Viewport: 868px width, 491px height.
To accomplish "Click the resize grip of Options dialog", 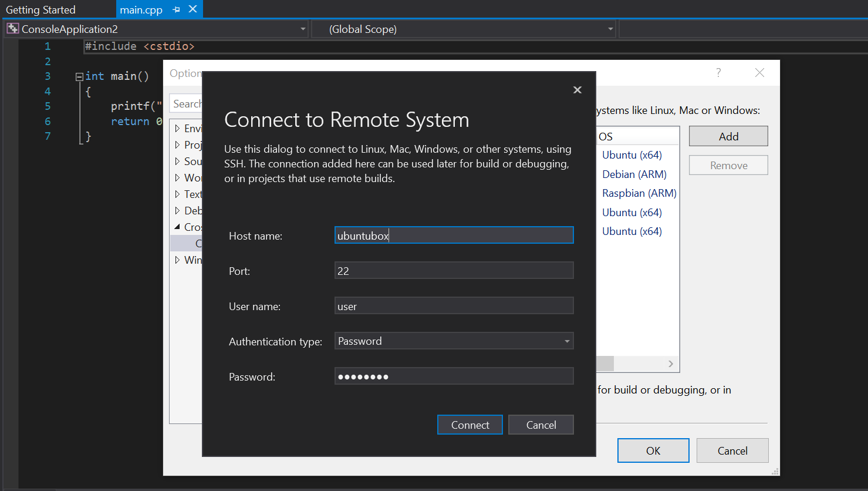I will (x=775, y=471).
